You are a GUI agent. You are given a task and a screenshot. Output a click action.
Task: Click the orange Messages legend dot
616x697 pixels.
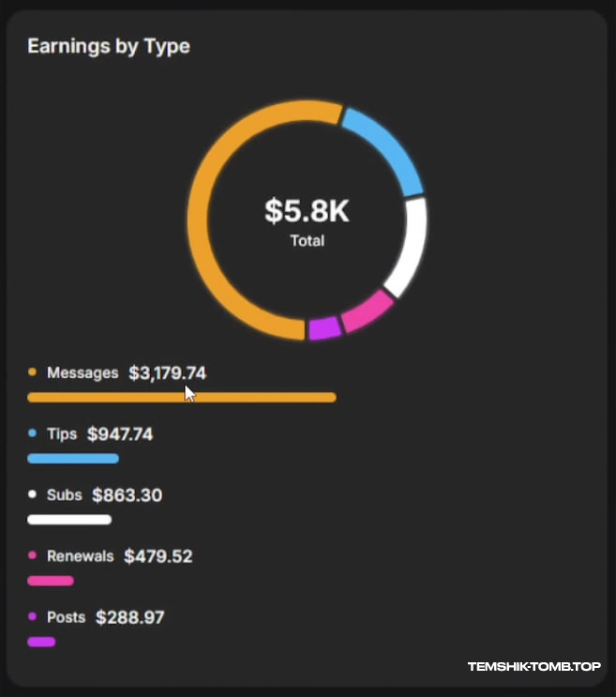coord(33,372)
